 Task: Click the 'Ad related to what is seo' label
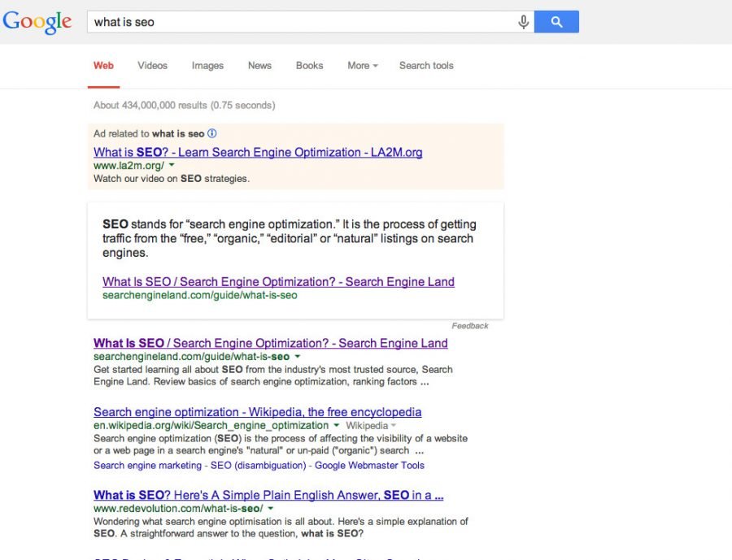coord(149,133)
